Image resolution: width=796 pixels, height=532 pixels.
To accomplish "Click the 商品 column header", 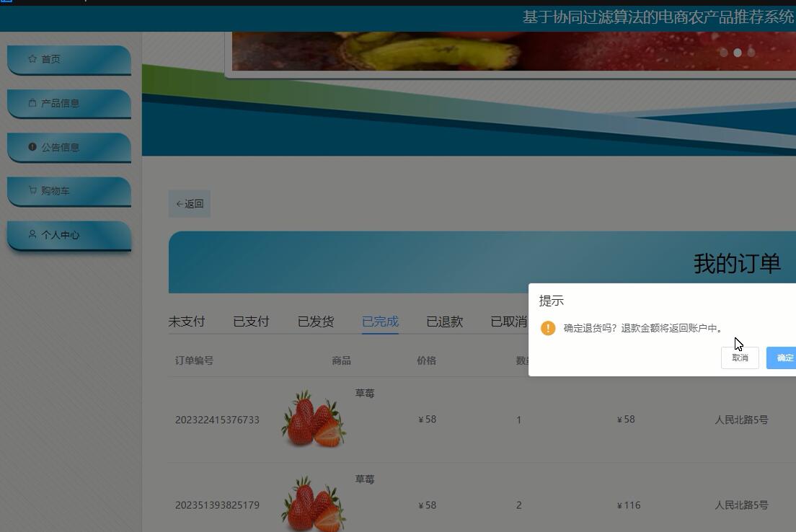I will pyautogui.click(x=341, y=360).
